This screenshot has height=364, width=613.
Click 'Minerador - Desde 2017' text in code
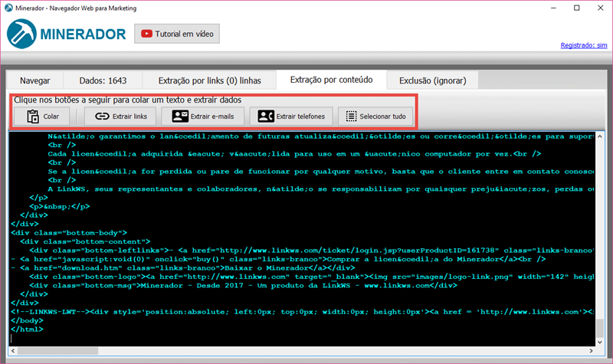192,286
